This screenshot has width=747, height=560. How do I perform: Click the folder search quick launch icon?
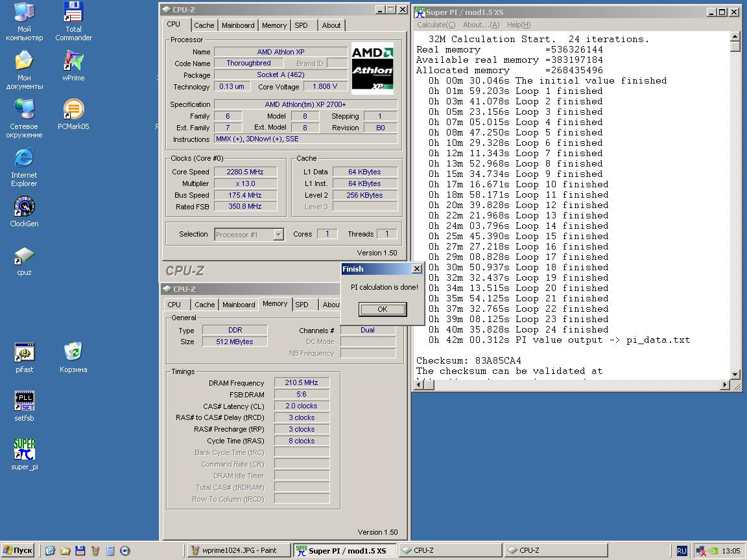65,550
